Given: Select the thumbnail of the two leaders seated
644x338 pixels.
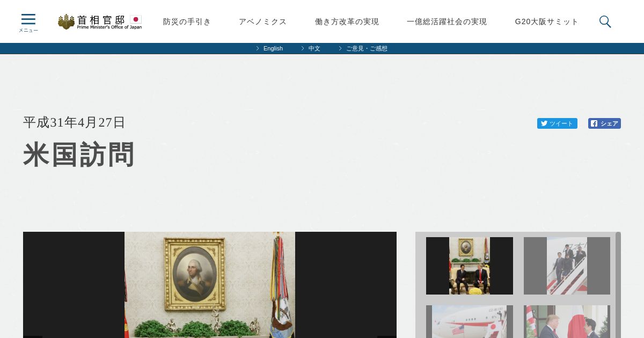Looking at the screenshot, I should click(x=470, y=266).
